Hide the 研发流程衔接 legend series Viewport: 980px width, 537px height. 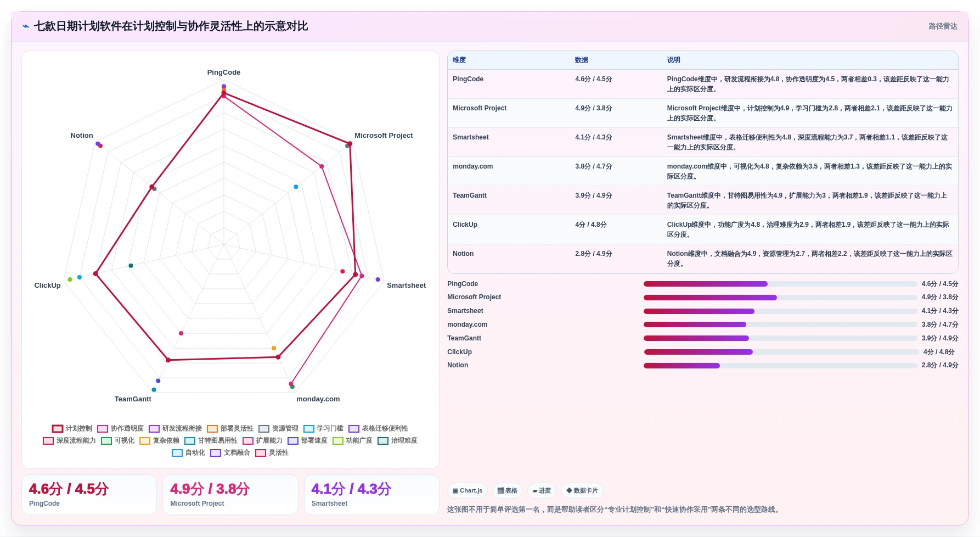pos(176,428)
